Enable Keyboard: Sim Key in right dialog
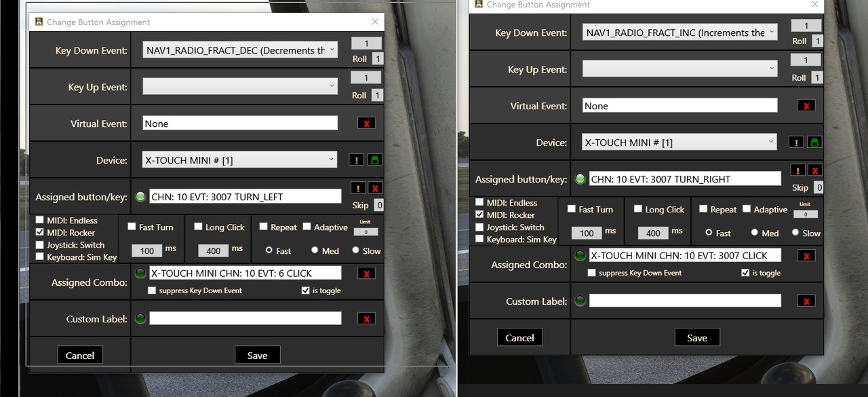This screenshot has width=868, height=397. 480,240
